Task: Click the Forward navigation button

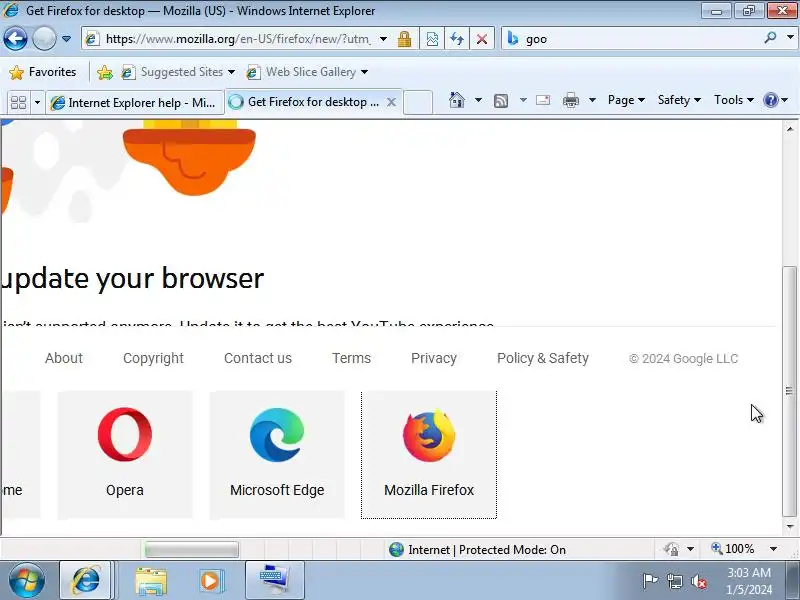Action: (44, 39)
